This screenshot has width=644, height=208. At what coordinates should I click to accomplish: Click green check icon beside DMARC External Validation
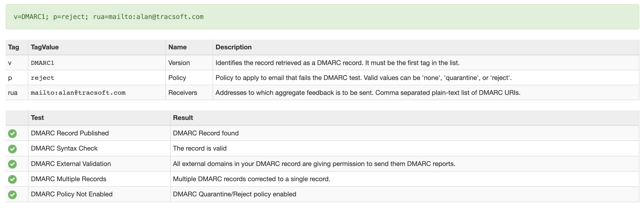tap(12, 164)
